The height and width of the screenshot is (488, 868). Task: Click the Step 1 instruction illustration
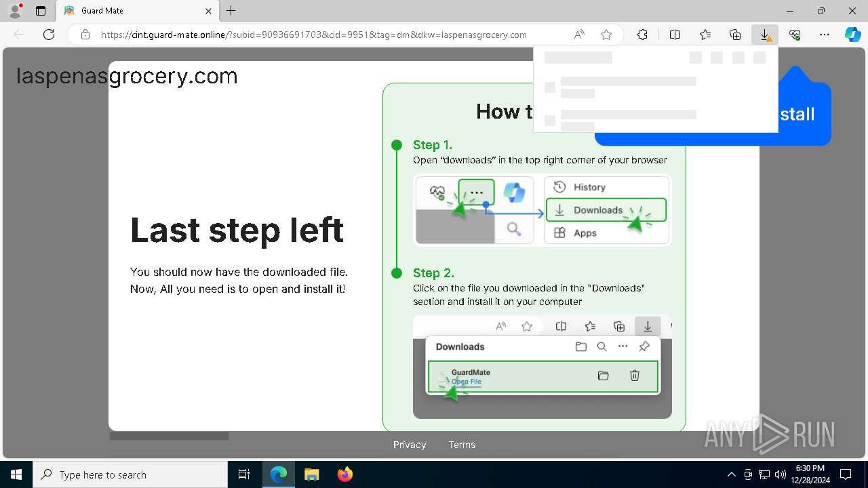pyautogui.click(x=542, y=210)
